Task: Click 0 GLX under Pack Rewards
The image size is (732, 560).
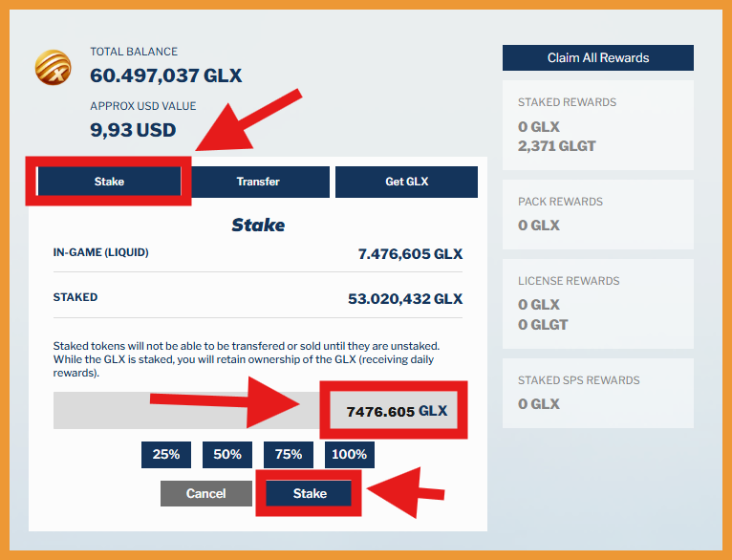Action: click(x=539, y=226)
